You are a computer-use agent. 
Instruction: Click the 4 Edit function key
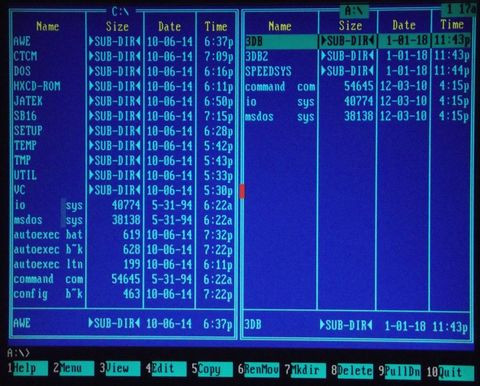click(x=166, y=369)
